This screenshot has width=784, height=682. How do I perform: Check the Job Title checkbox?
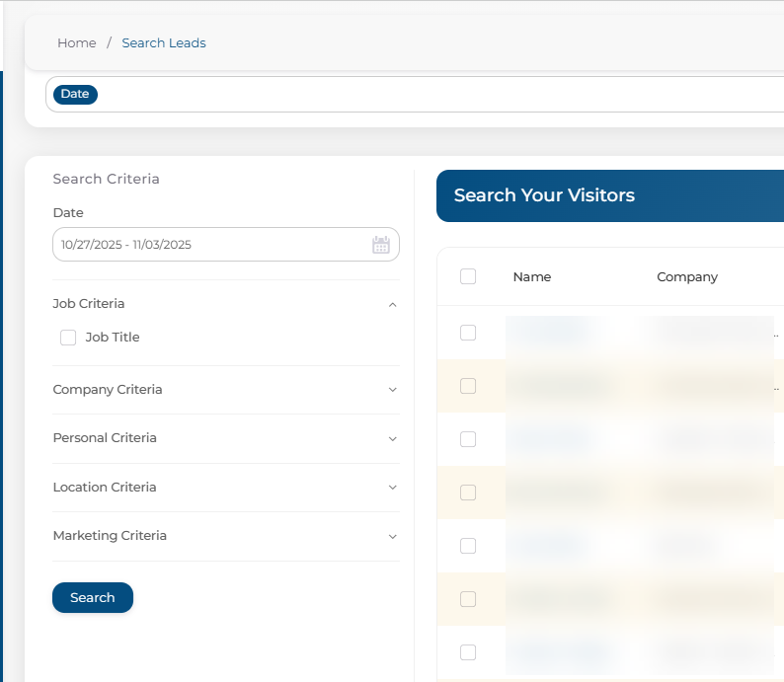coord(68,338)
